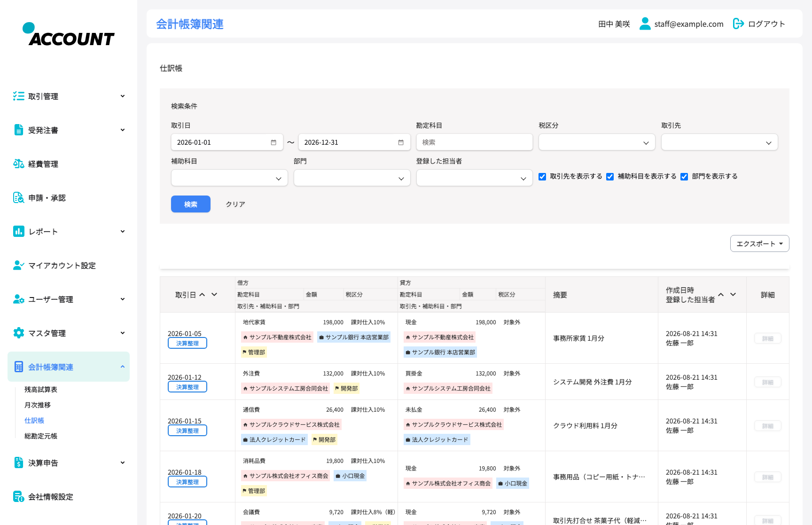Click the 取引管理 checklist icon

[19, 96]
